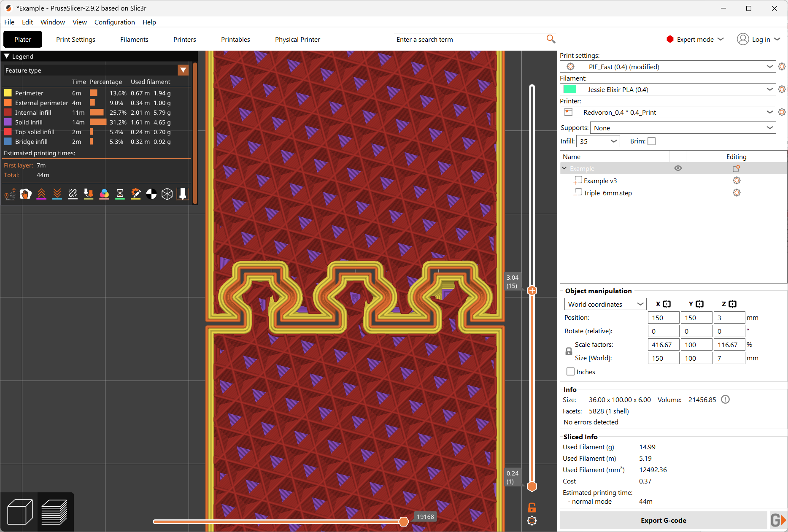Switch to 3D editor view cube

coord(20,512)
